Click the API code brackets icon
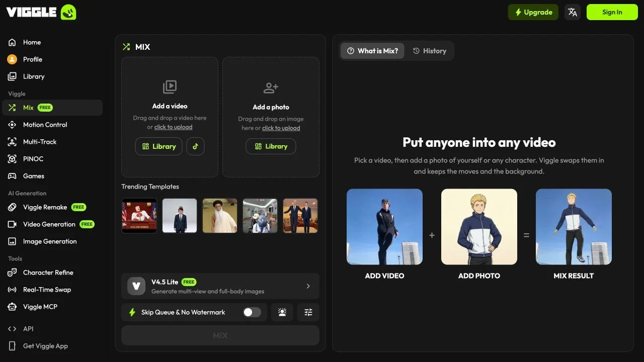 (12, 329)
